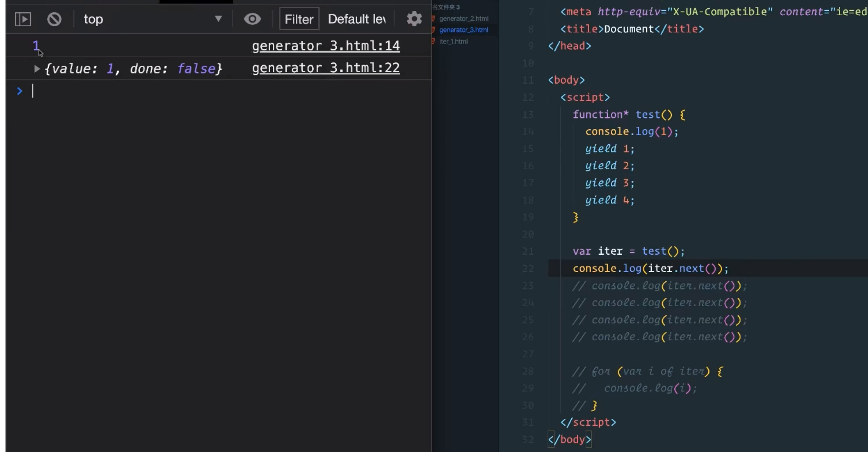Click the meta http-equiv line

pyautogui.click(x=714, y=12)
